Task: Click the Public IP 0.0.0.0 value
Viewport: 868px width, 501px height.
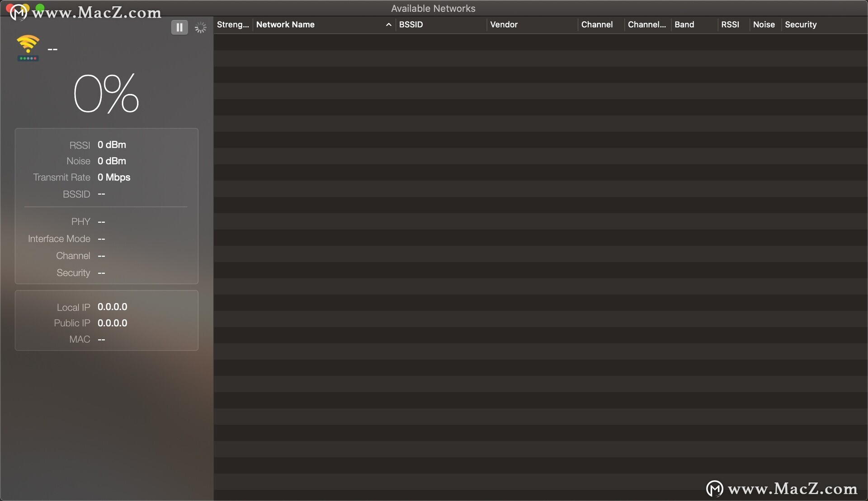Action: click(x=112, y=323)
